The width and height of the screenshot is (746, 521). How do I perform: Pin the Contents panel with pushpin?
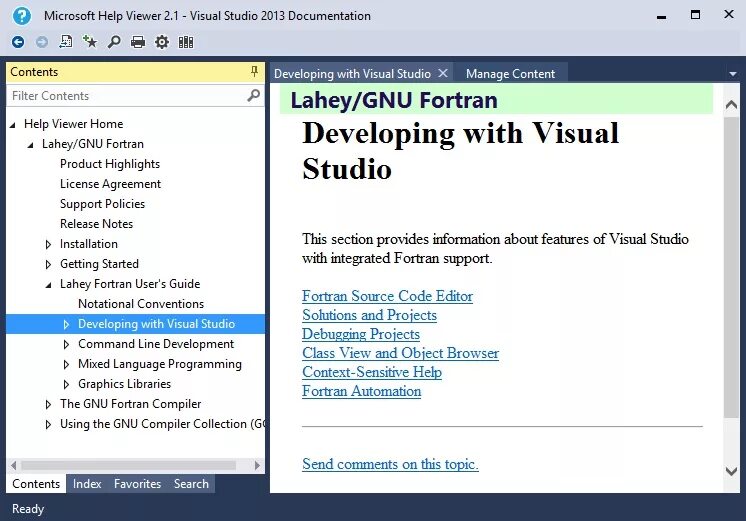point(255,72)
